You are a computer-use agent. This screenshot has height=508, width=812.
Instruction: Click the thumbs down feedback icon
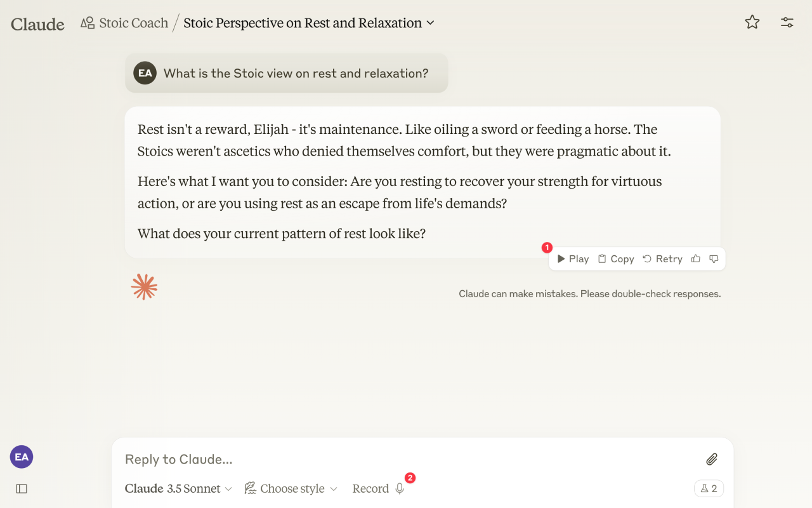[714, 258]
